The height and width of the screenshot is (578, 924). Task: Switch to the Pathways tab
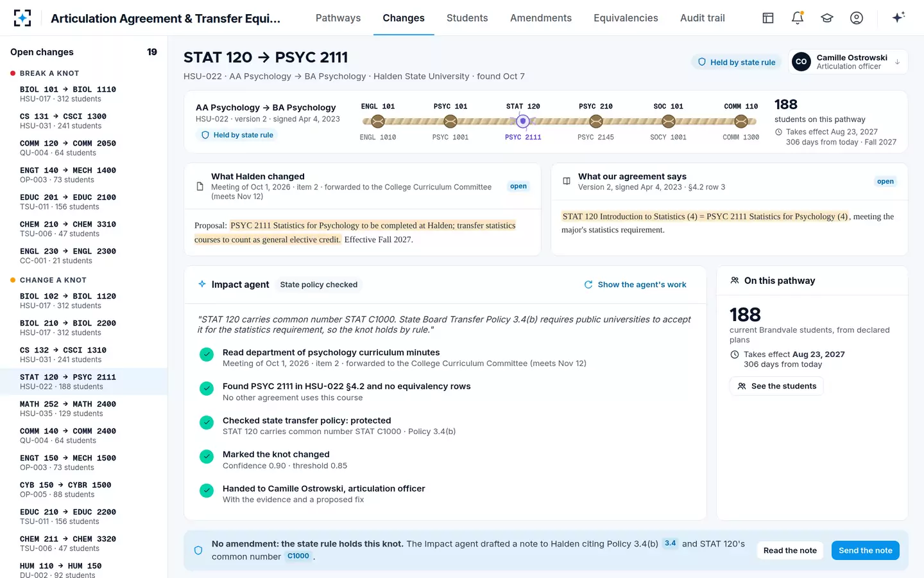pos(338,18)
